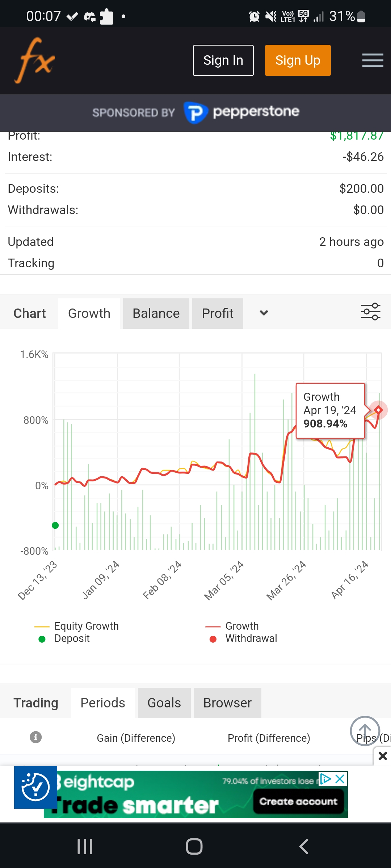Tap the AdChoices triangle icon

tap(325, 779)
